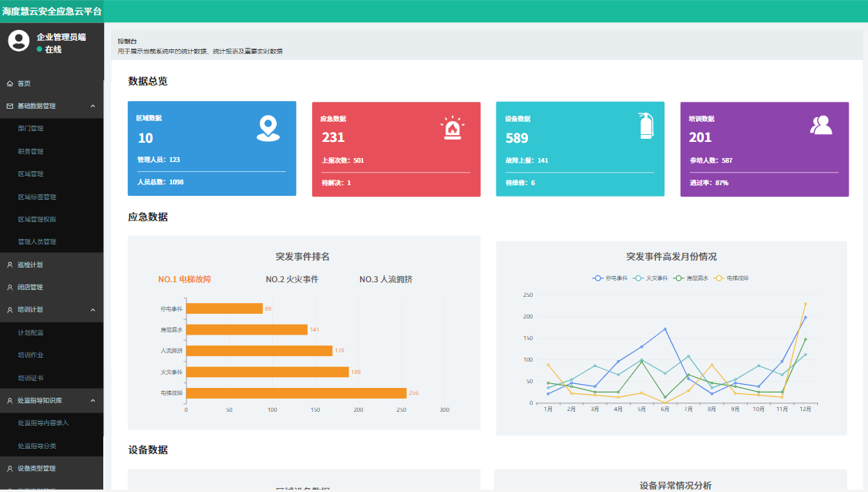Toggle 电梯故障 series in chart legend
Image resolution: width=868 pixels, height=492 pixels.
732,278
